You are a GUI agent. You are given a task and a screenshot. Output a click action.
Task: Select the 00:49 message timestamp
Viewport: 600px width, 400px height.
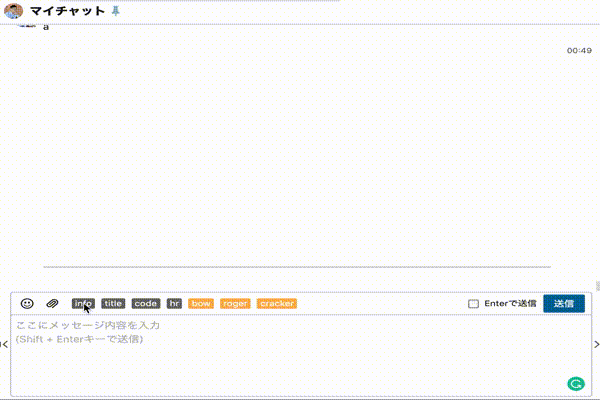tap(579, 51)
